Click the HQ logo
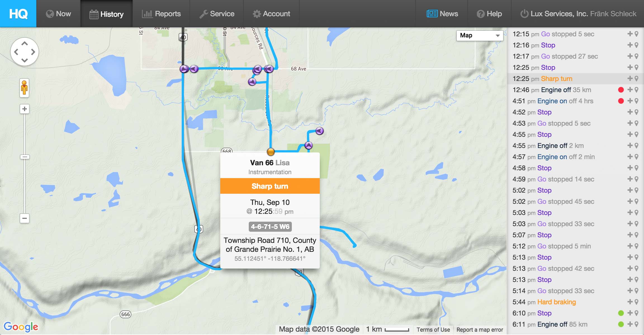644x335 pixels. coord(18,13)
